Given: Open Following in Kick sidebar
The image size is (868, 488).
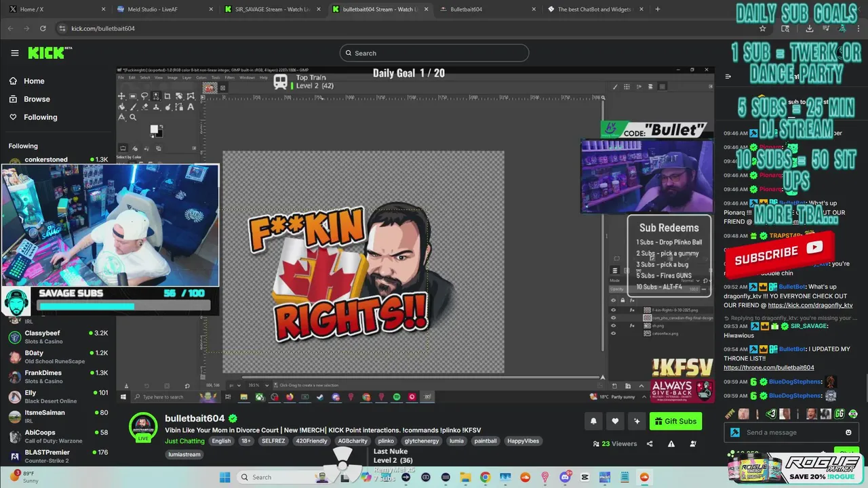Looking at the screenshot, I should [x=41, y=117].
